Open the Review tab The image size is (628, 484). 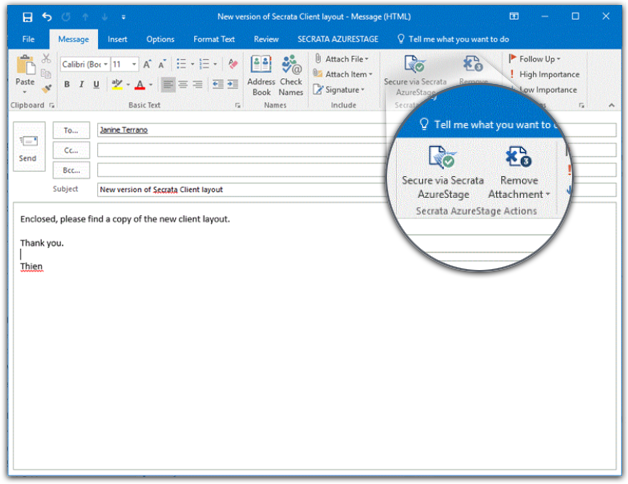coord(266,39)
